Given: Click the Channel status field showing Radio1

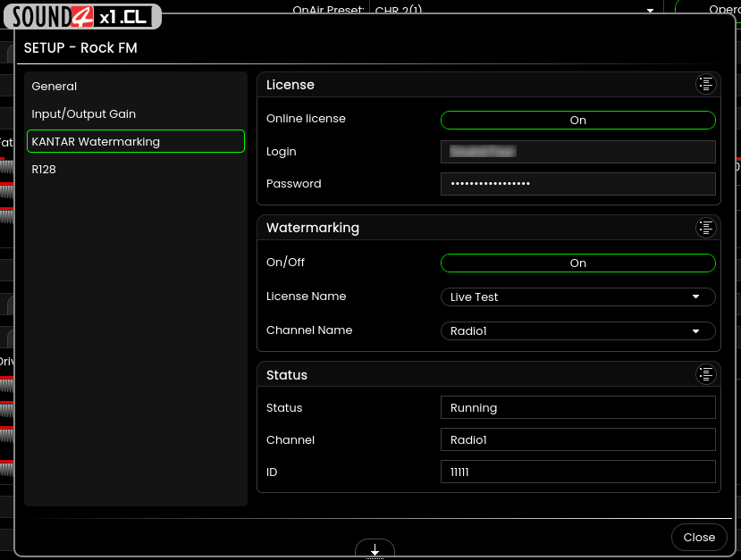Looking at the screenshot, I should coord(578,439).
